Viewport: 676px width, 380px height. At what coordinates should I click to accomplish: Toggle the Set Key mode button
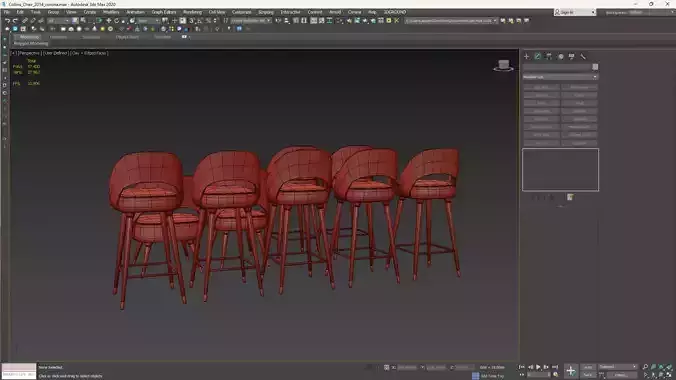tap(588, 374)
